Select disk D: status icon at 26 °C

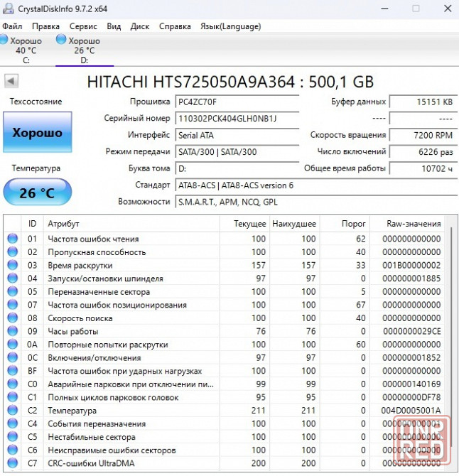61,40
